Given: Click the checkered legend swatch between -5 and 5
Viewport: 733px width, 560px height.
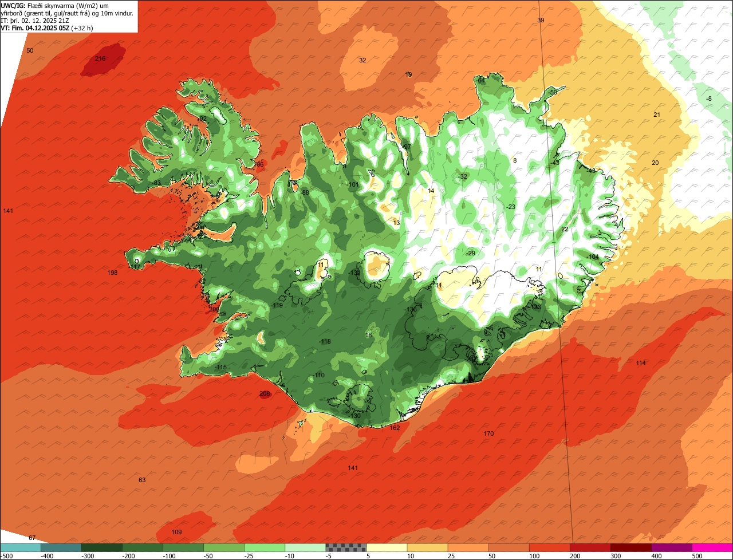Looking at the screenshot, I should (x=346, y=547).
